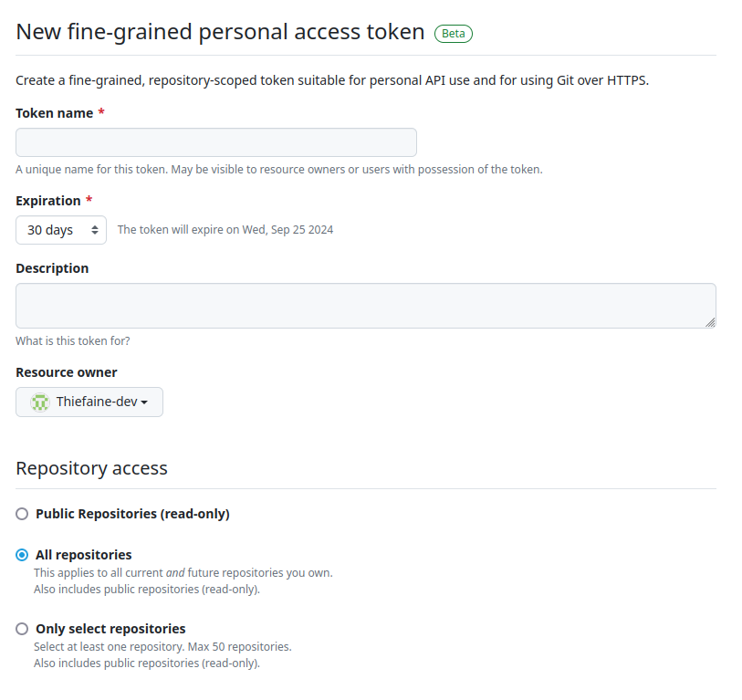The height and width of the screenshot is (700, 742).
Task: Click the Expiration stepper arrows
Action: pyautogui.click(x=96, y=230)
